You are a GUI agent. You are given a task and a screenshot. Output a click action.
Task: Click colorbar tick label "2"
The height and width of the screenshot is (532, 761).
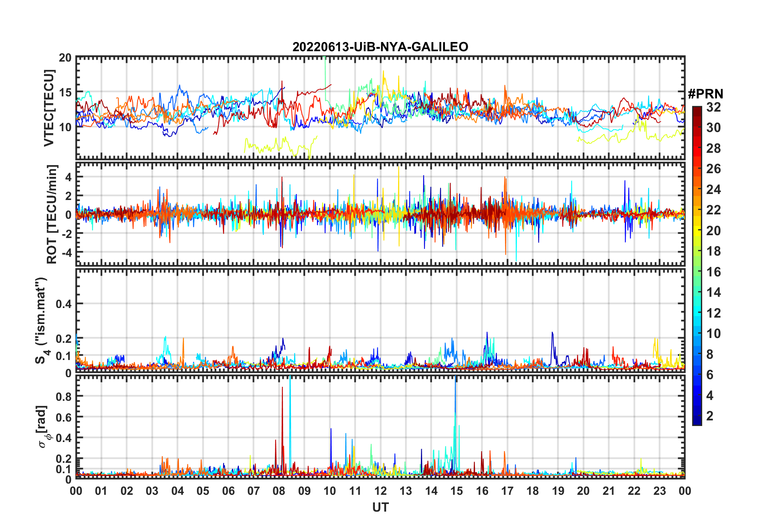point(710,416)
